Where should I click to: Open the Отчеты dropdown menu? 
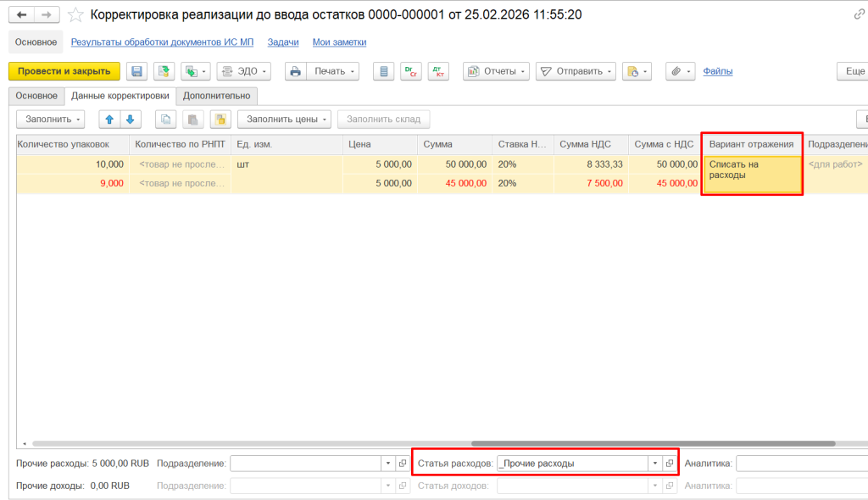coord(496,71)
